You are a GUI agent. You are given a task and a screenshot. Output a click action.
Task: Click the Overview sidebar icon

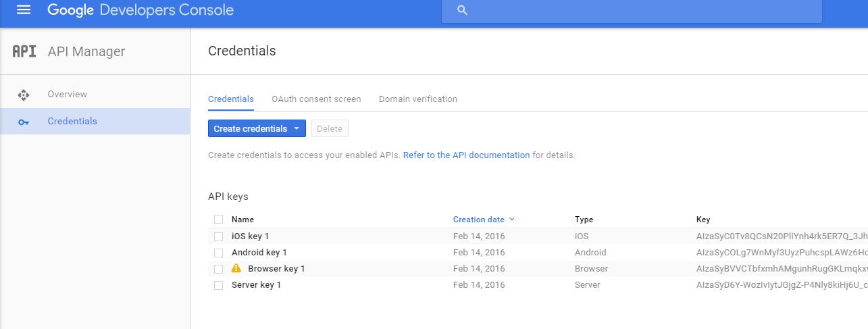coord(24,95)
